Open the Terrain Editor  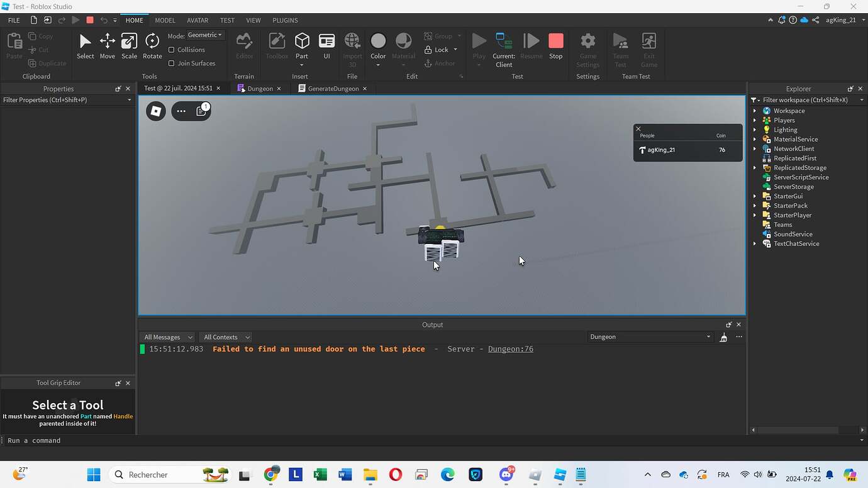(x=244, y=45)
